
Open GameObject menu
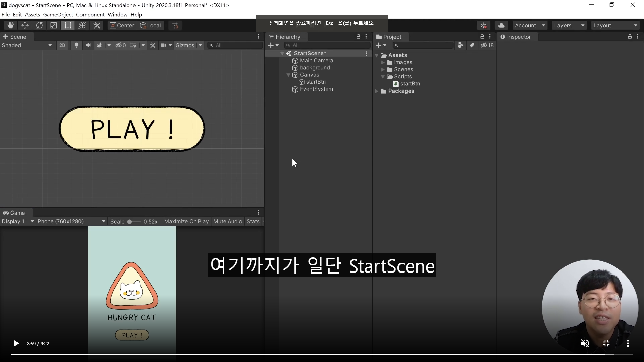(x=58, y=15)
